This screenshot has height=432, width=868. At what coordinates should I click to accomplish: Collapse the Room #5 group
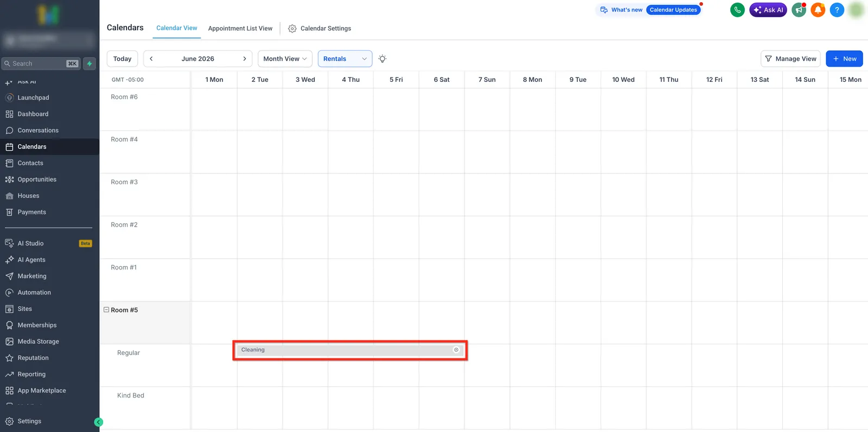coord(106,310)
